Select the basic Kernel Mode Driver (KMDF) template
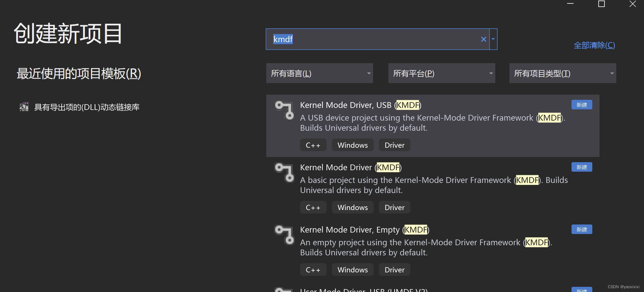The width and height of the screenshot is (644, 292). point(433,188)
